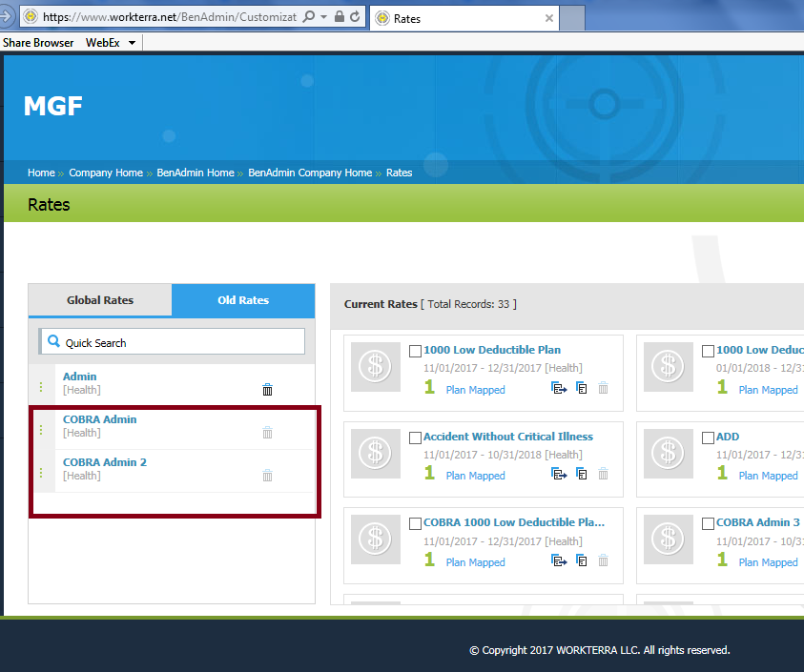Open the WebEx dropdown arrow
The height and width of the screenshot is (672, 804).
click(x=132, y=43)
